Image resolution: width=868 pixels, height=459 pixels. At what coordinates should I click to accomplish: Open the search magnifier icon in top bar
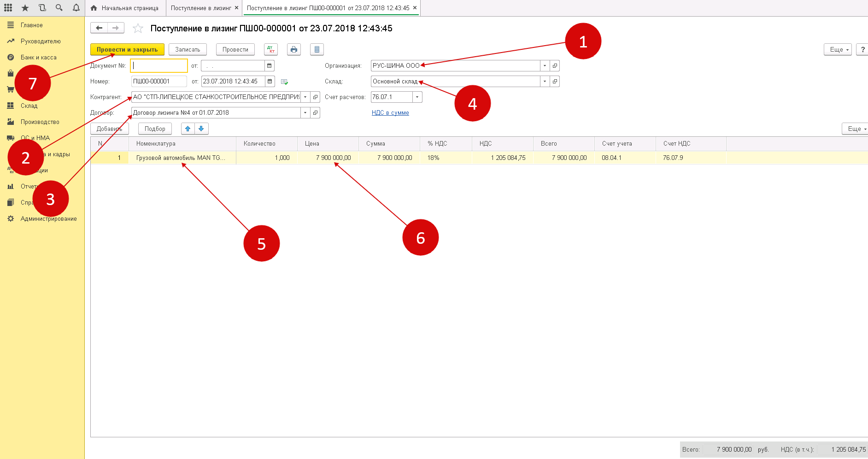click(59, 8)
